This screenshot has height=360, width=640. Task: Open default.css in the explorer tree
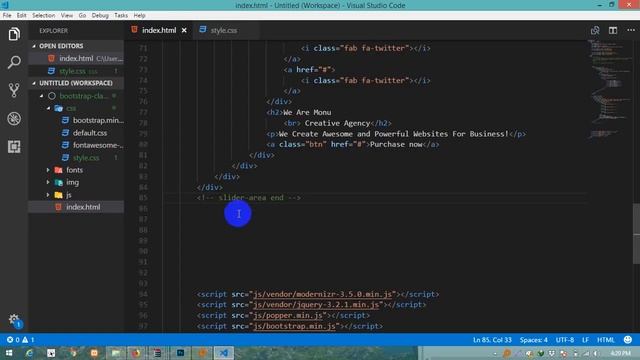(76, 133)
